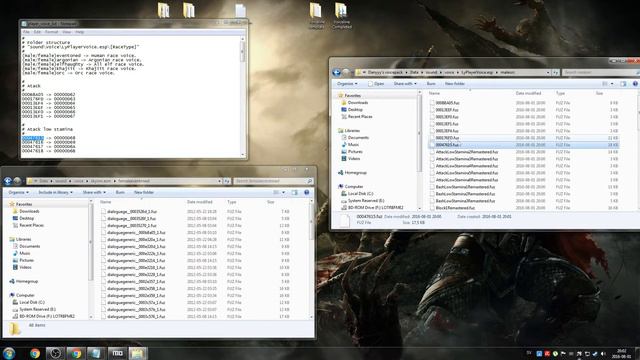The image size is (640, 360).
Task: Click Back arrow in maleorc window
Action: 337,72
